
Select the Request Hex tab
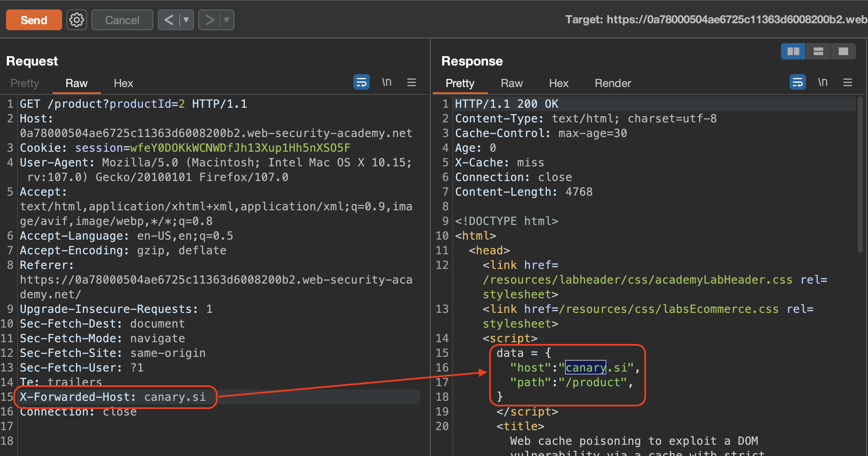click(x=123, y=83)
